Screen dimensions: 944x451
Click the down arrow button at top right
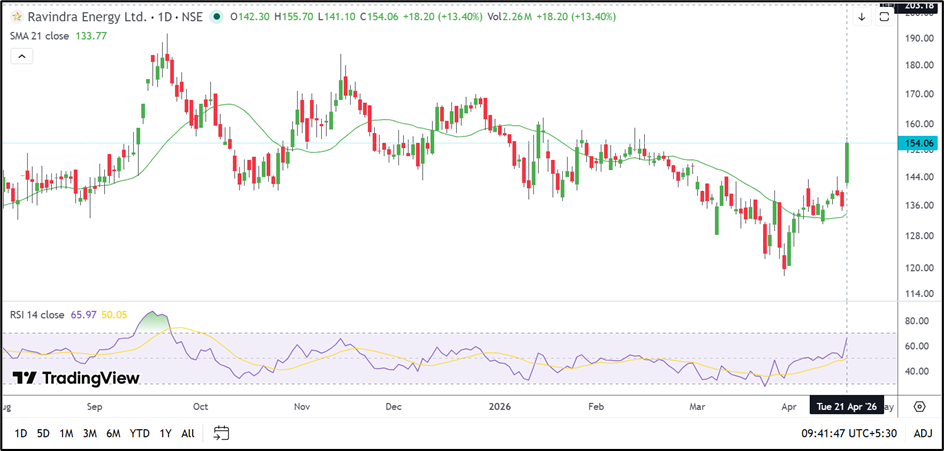(x=861, y=17)
